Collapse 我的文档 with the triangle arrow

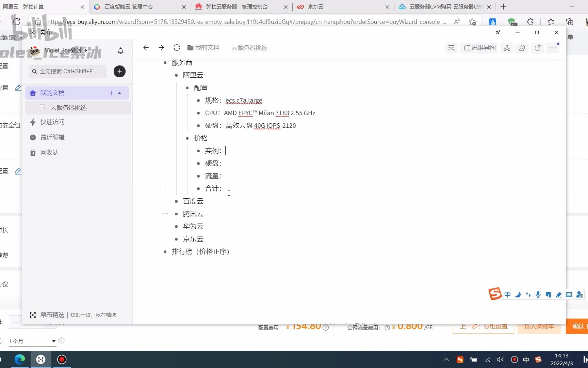[x=119, y=93]
